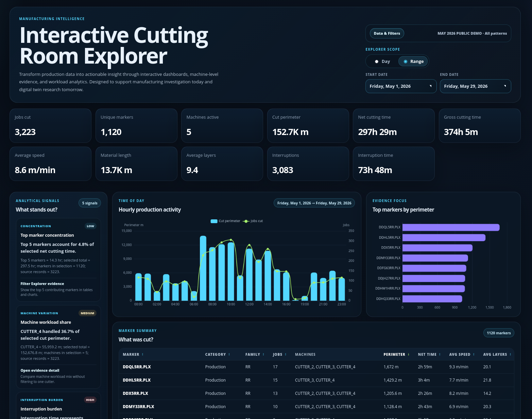Click the HIGH interruption burden badge
This screenshot has height=419, width=532.
[90, 400]
